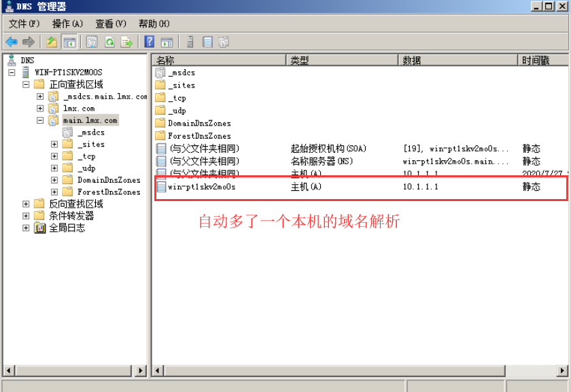This screenshot has width=571, height=392.
Task: Expand the 全局日志 node
Action: [x=26, y=228]
